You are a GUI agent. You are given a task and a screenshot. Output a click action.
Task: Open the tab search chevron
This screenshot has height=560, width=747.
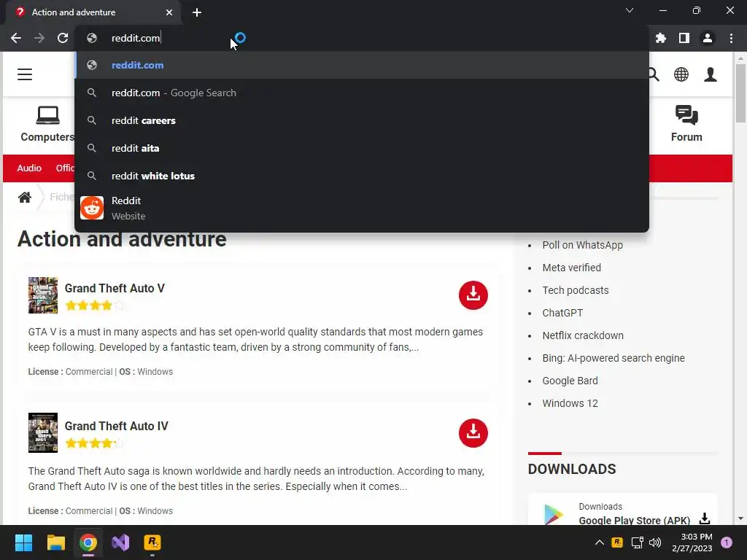[x=630, y=10]
